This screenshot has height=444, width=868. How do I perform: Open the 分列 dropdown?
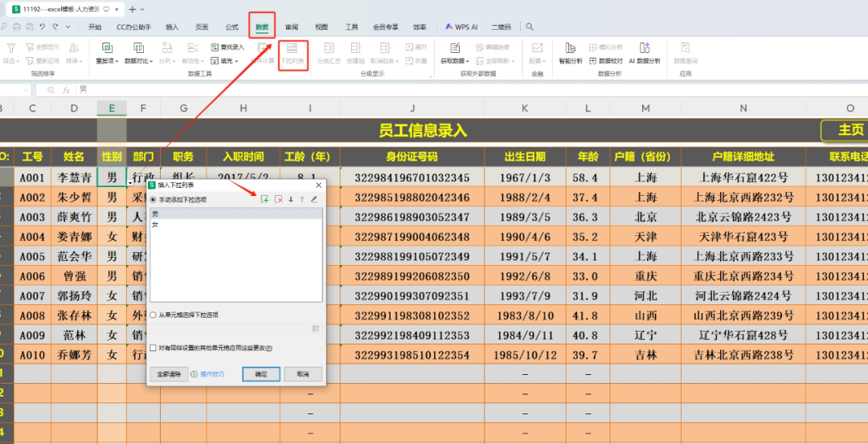tap(167, 61)
